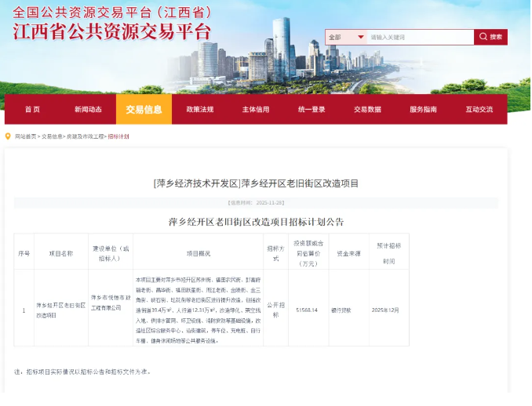This screenshot has height=406, width=532.
Task: Click the location pin breadcrumb icon
Action: click(9, 136)
